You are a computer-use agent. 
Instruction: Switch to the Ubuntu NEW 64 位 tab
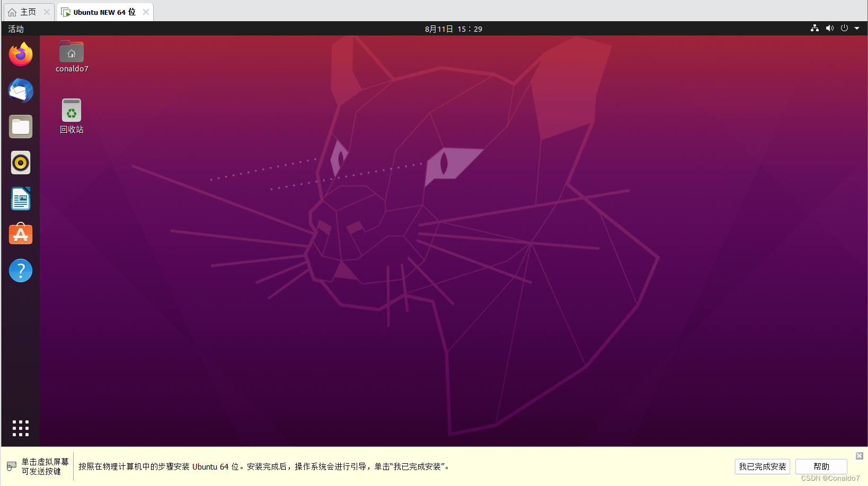105,12
